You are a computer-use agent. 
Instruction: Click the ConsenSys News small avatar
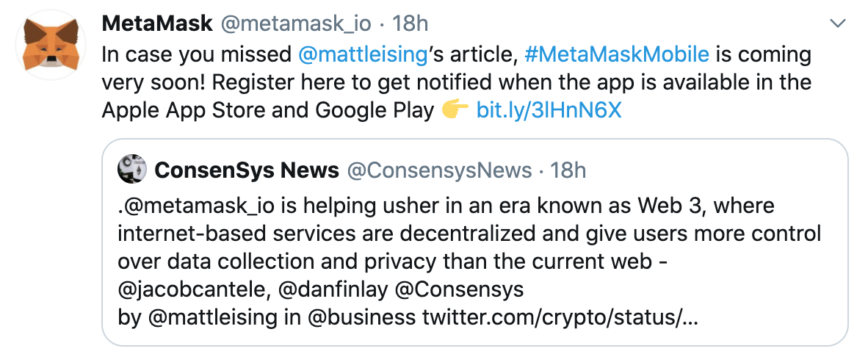coord(131,170)
